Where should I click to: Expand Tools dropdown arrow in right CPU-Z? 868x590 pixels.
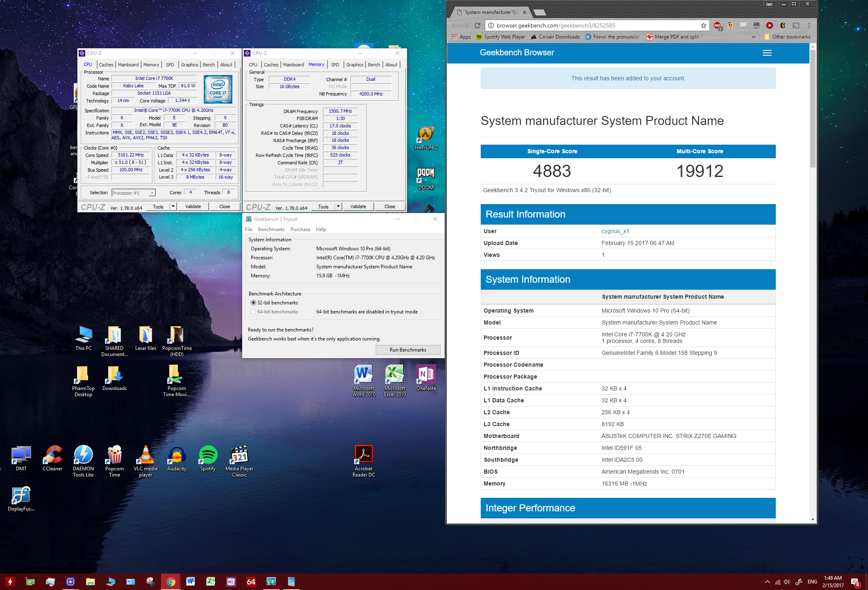338,206
